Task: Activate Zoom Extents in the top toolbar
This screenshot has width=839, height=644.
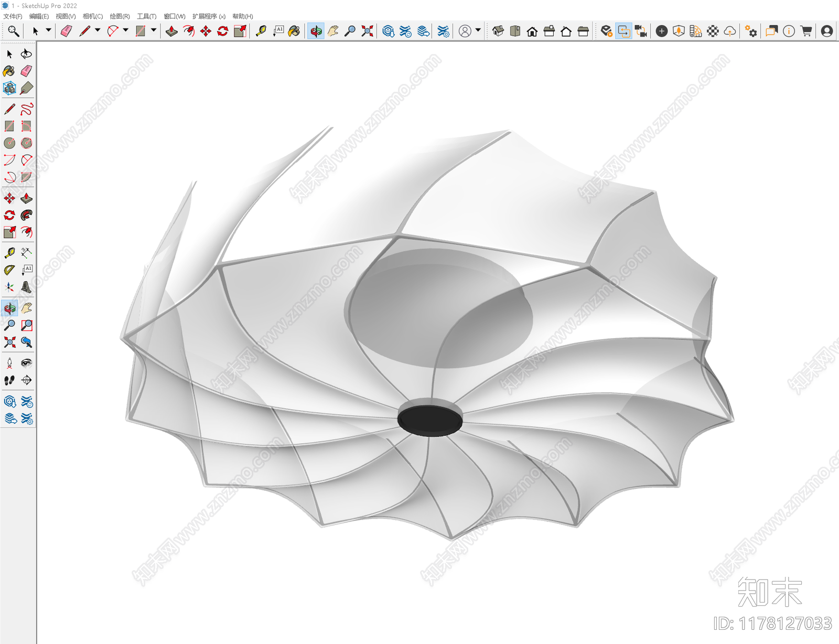Action: (367, 31)
